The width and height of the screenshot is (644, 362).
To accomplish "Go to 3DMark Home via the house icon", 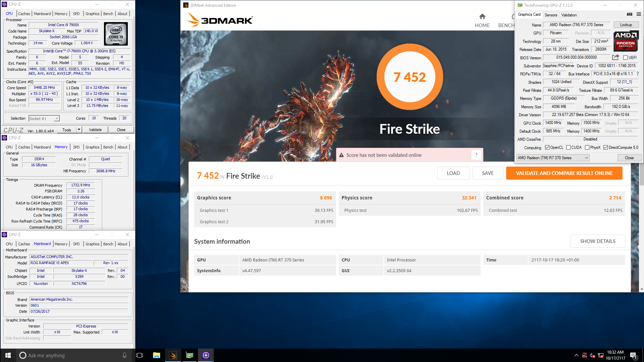I will pos(482,16).
